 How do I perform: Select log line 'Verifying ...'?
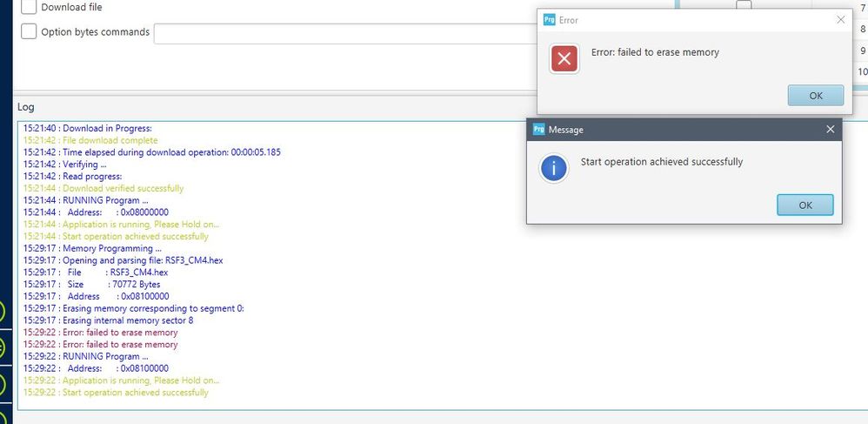(64, 164)
